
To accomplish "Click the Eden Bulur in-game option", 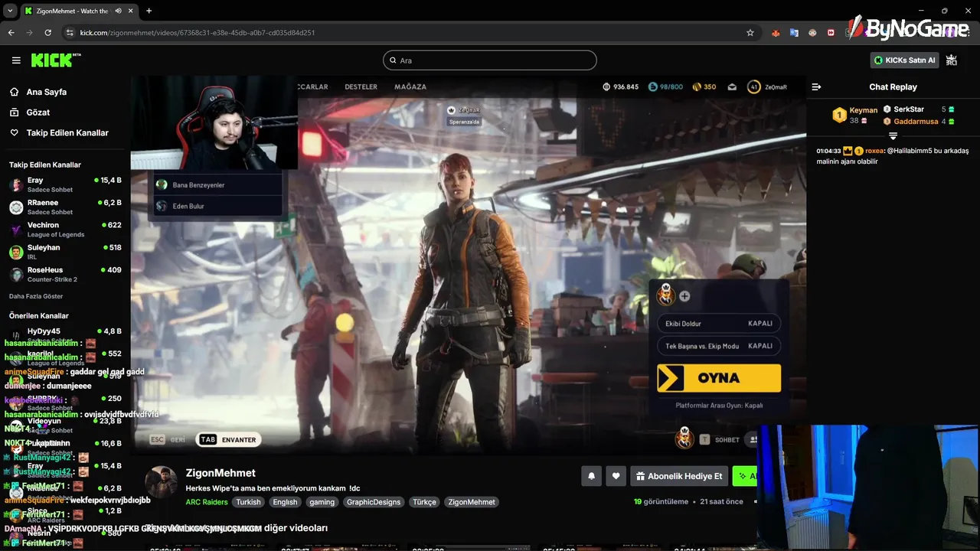I will click(x=217, y=206).
